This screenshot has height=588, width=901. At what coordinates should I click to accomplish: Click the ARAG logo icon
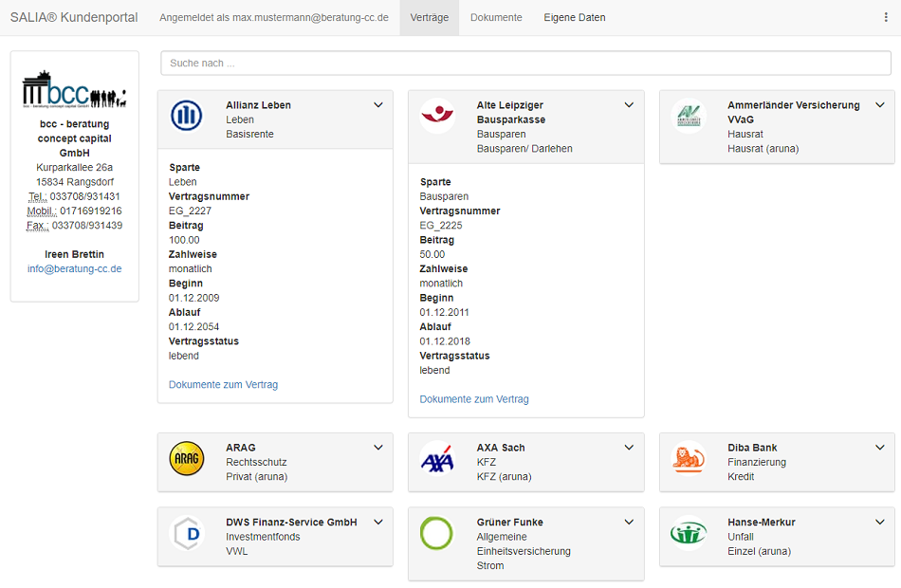pos(187,458)
